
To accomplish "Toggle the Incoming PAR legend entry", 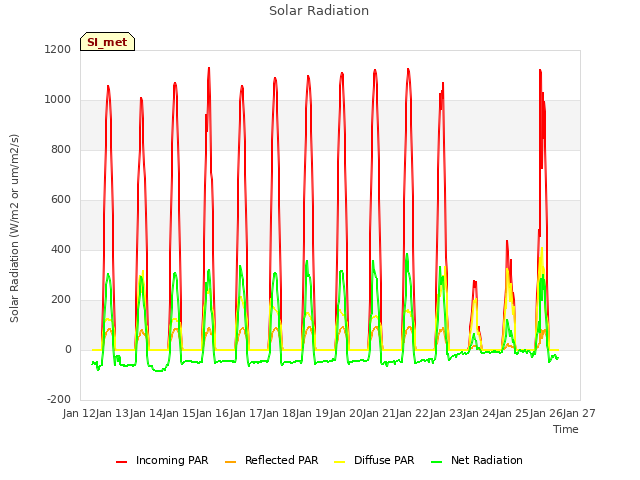I will click(x=162, y=460).
